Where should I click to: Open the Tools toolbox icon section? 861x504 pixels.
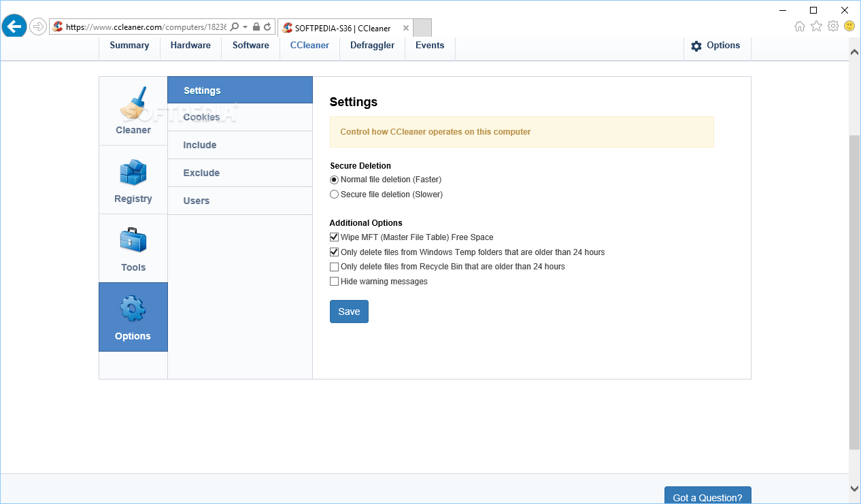[133, 248]
